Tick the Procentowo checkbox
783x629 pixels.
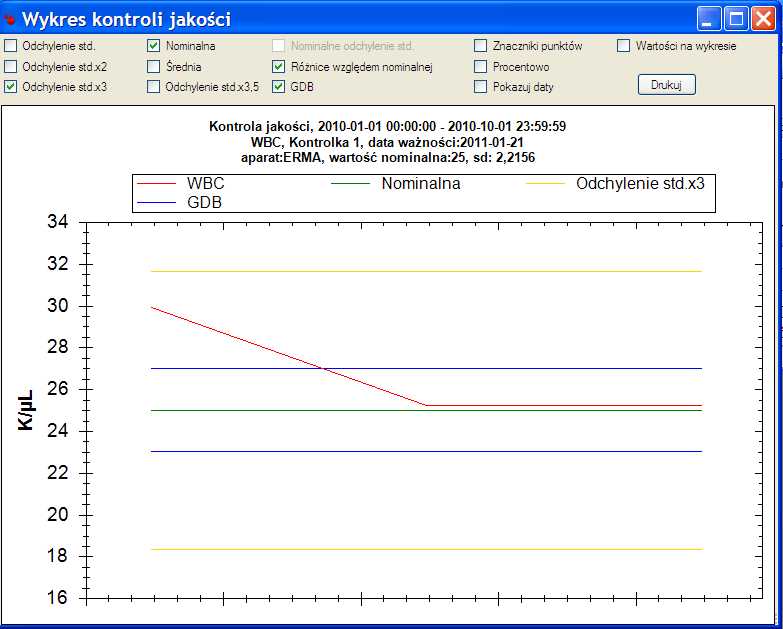coord(480,66)
